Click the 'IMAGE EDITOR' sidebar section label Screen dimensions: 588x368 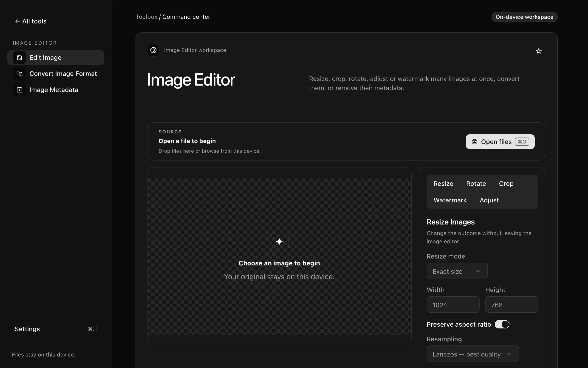click(x=35, y=43)
